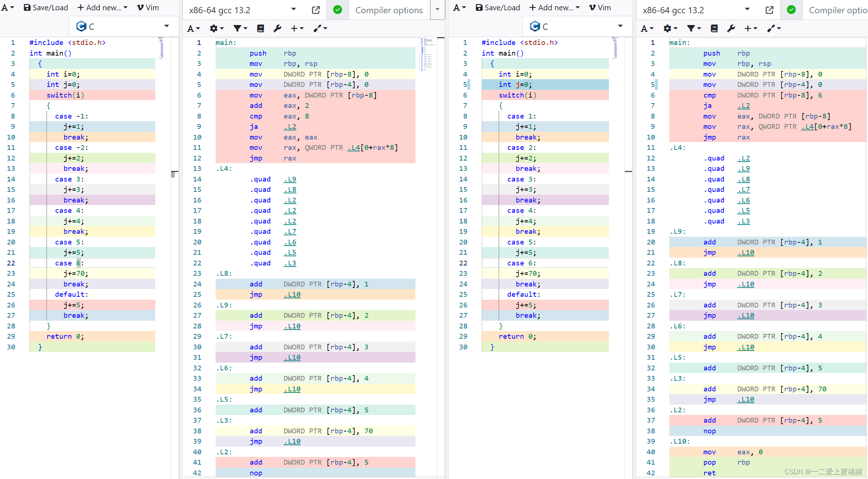Viewport: 868px width, 479px height.
Task: Open Save/Load in left editor
Action: coord(46,7)
